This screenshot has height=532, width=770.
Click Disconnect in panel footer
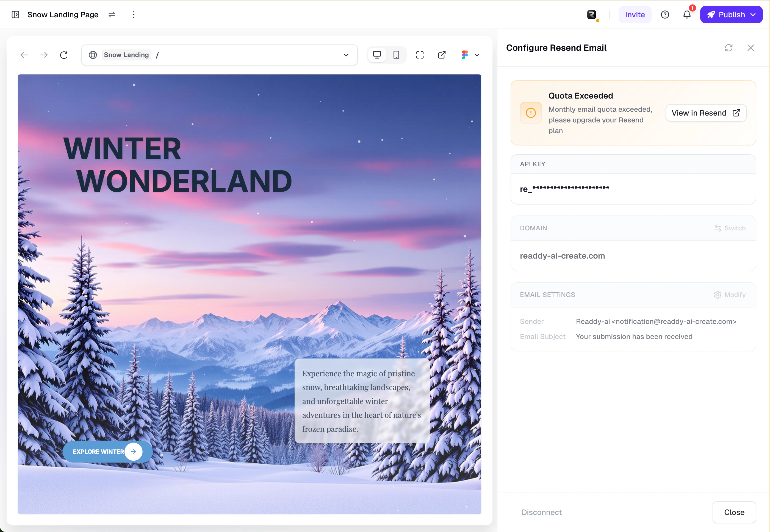tap(541, 512)
